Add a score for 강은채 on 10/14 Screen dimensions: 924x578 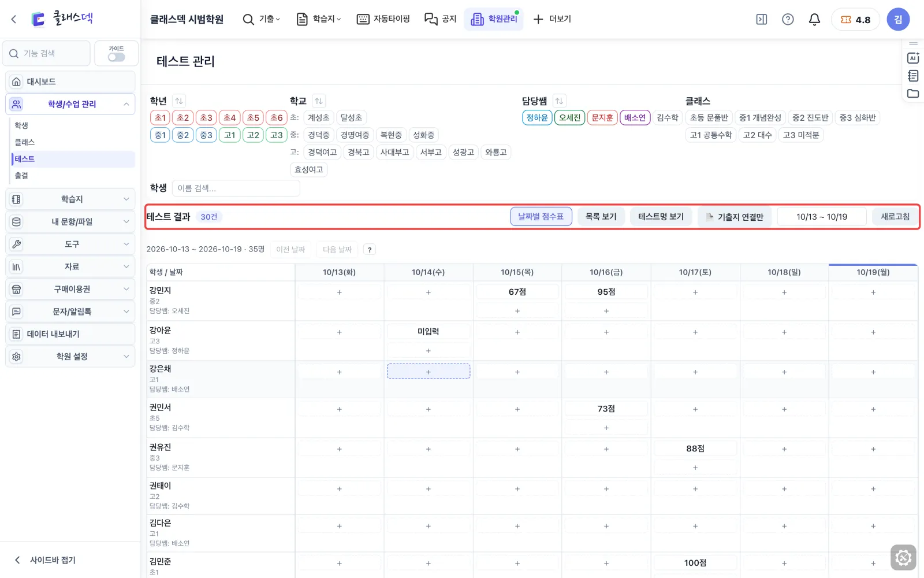tap(429, 372)
